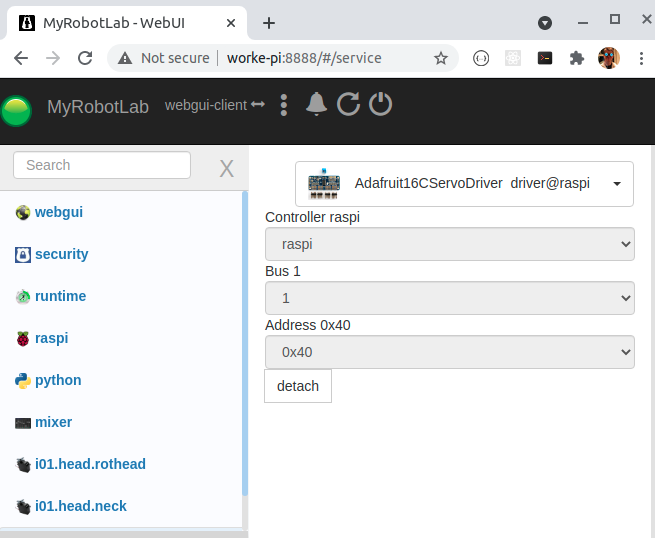Open the webgui service
Viewport: 655px width, 538px height.
pos(59,212)
